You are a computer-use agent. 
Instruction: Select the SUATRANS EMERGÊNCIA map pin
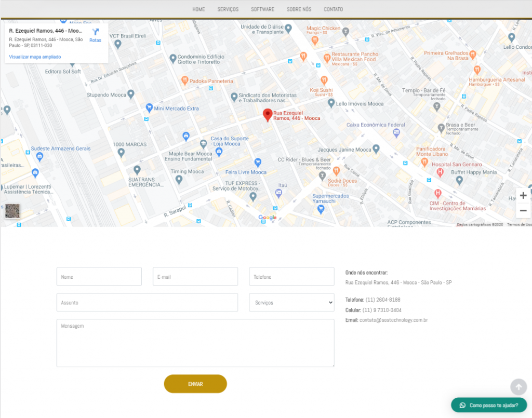pyautogui.click(x=137, y=169)
